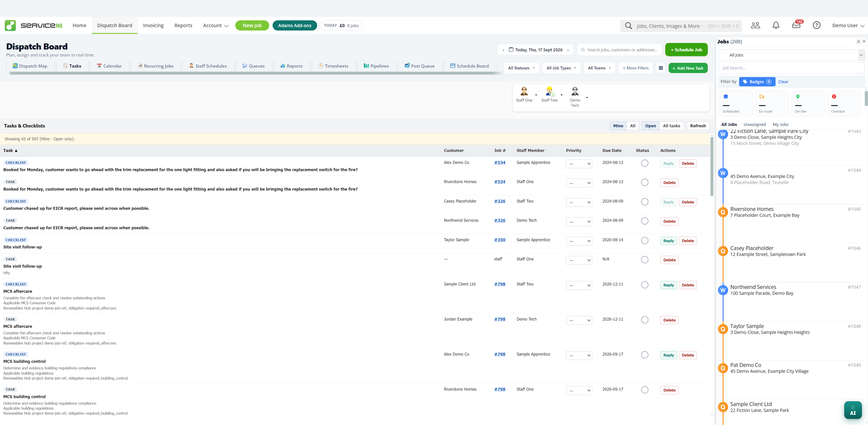
Task: Go to previous day arrow
Action: [x=503, y=50]
